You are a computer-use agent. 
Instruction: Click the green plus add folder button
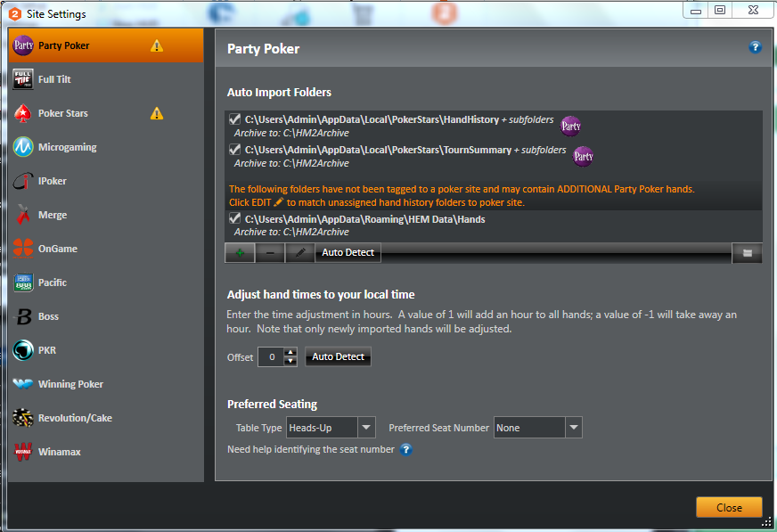coord(240,252)
